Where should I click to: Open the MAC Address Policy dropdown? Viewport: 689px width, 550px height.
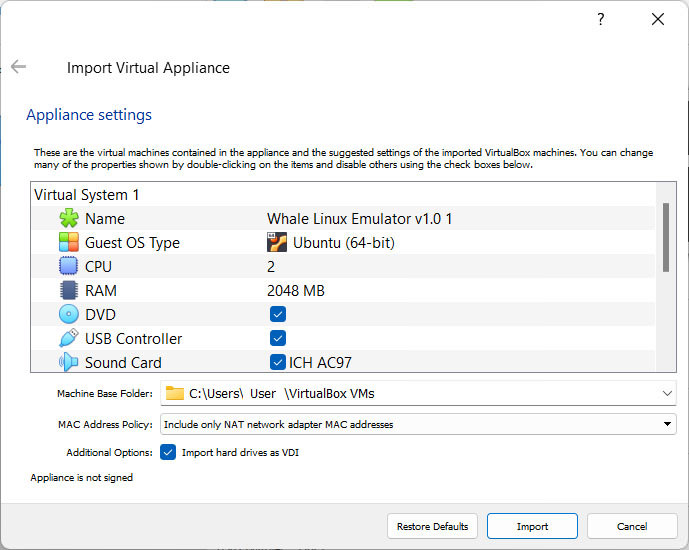pyautogui.click(x=418, y=424)
